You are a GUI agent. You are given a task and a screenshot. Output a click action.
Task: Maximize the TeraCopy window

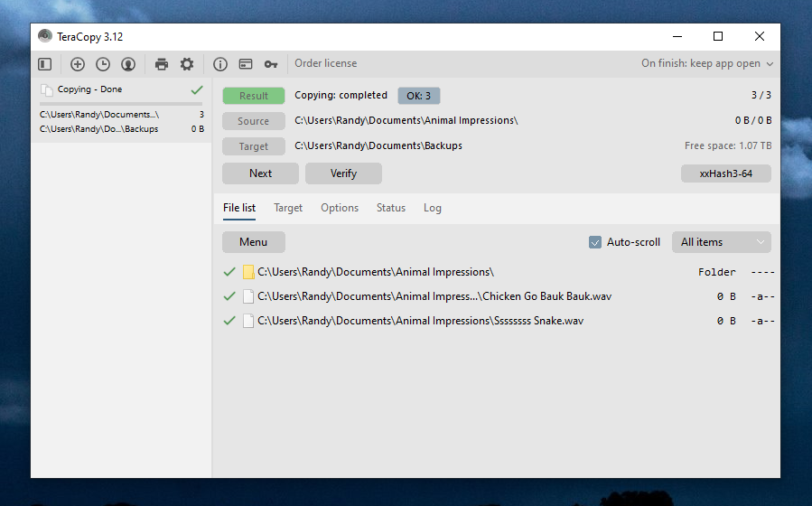718,36
